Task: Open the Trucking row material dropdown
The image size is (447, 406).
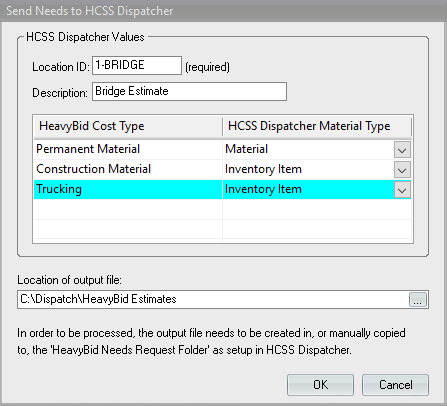Action: coord(402,190)
